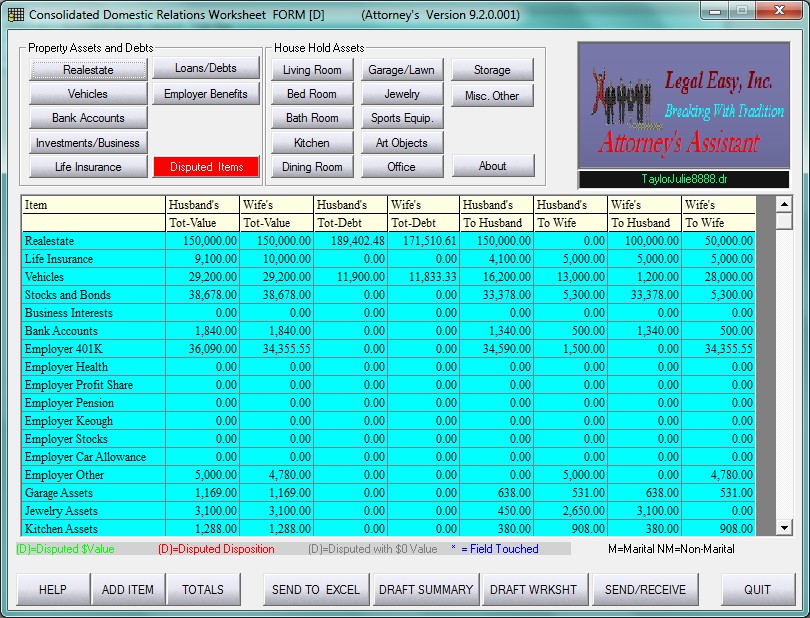Click the table scrollbar up arrow
810x618 pixels.
coord(784,204)
